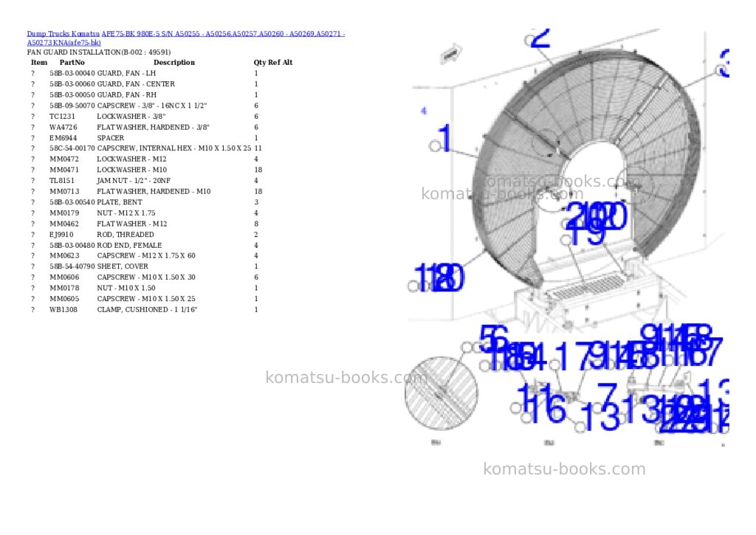
Task: Select 'FLAT WASHER - M12' description
Action: pos(132,224)
